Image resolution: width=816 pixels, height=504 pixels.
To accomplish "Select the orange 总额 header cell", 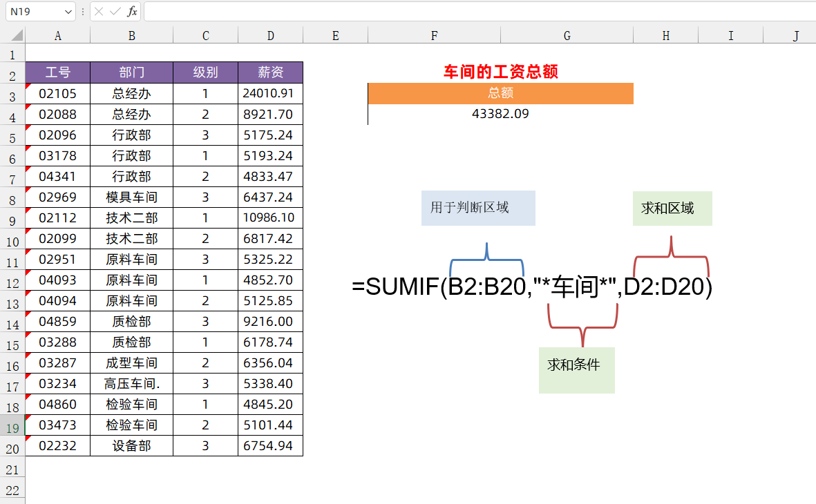I will click(500, 93).
